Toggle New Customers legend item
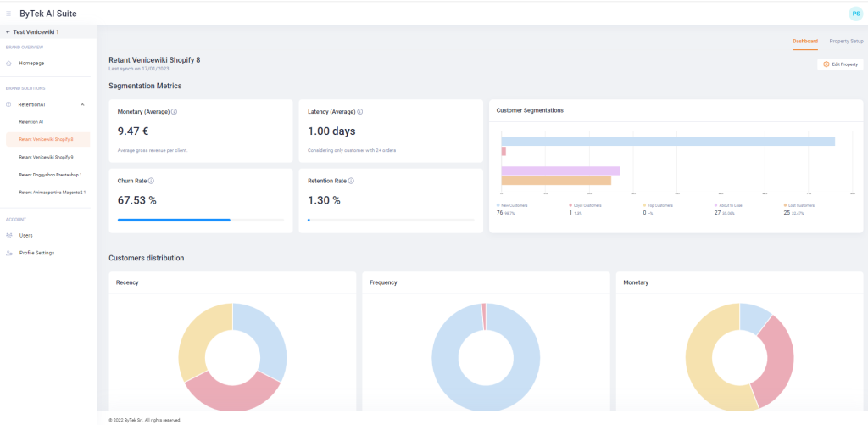This screenshot has width=868, height=425. pyautogui.click(x=514, y=205)
